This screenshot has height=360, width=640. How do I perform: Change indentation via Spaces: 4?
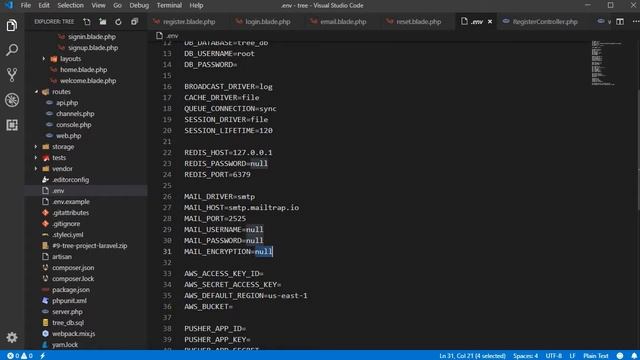coord(525,356)
